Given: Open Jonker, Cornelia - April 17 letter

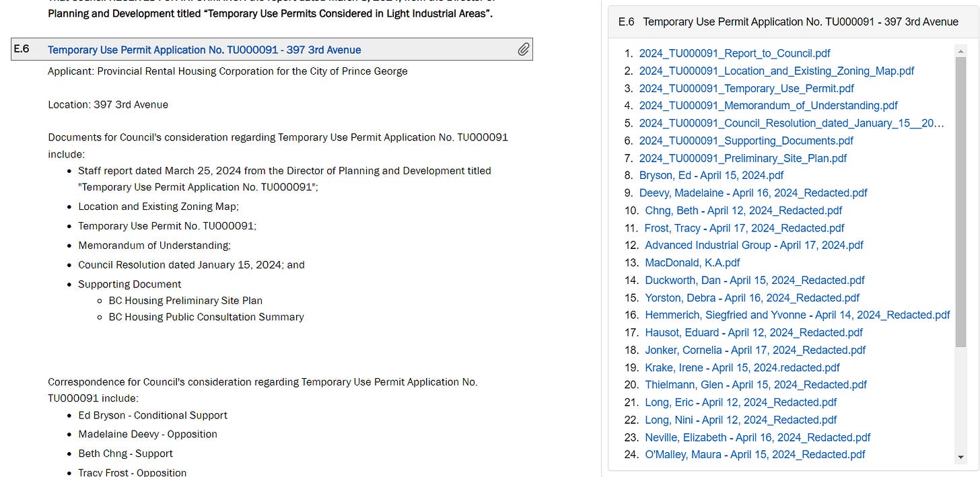Looking at the screenshot, I should 755,350.
